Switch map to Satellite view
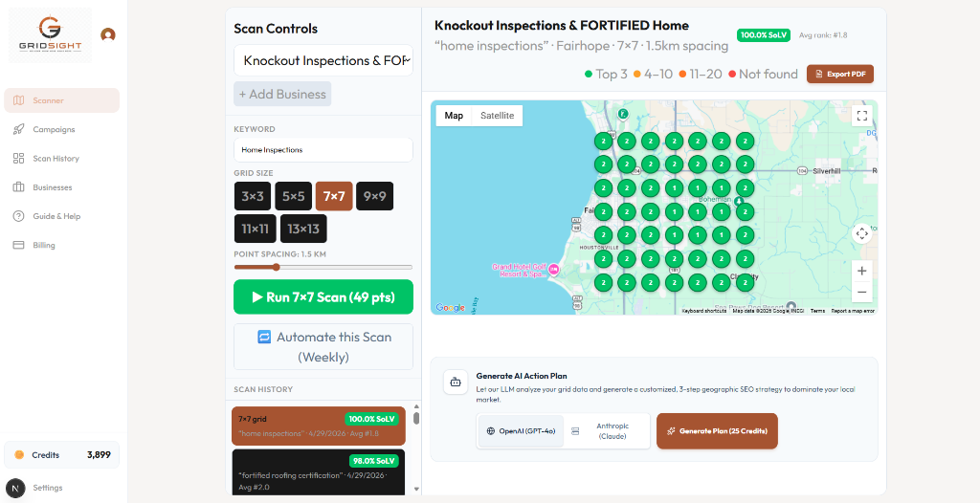980x503 pixels. point(497,116)
